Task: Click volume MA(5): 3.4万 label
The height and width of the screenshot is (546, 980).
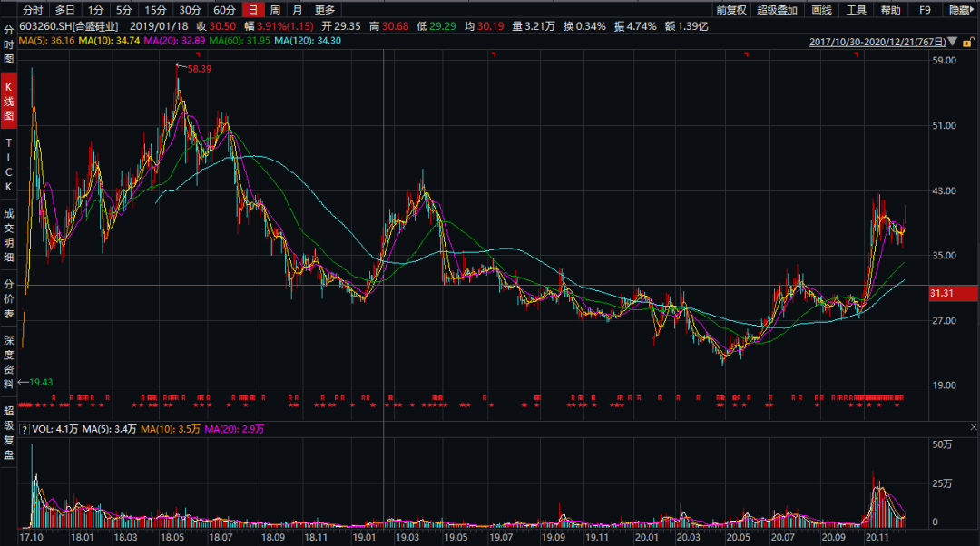Action: coord(110,429)
